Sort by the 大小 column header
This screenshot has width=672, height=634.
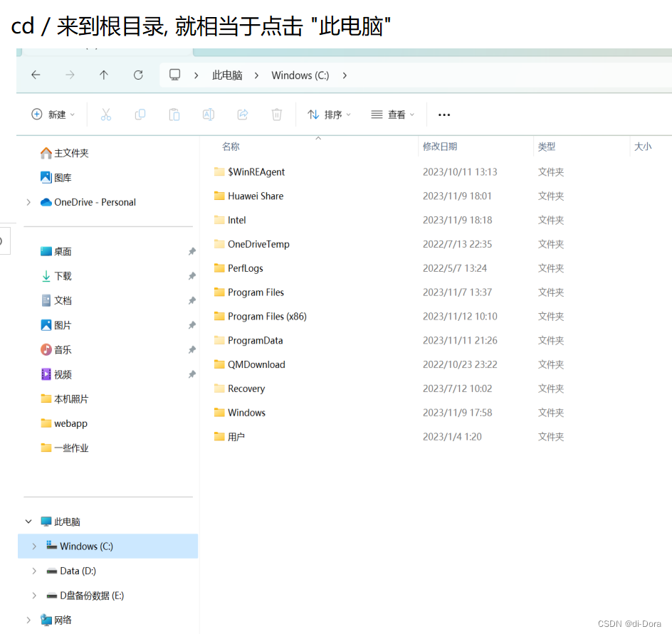(x=642, y=147)
